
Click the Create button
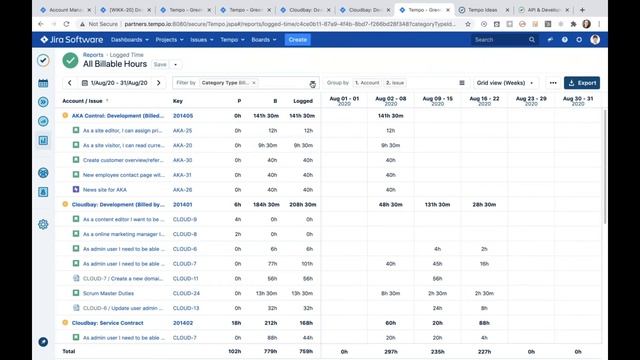[298, 40]
